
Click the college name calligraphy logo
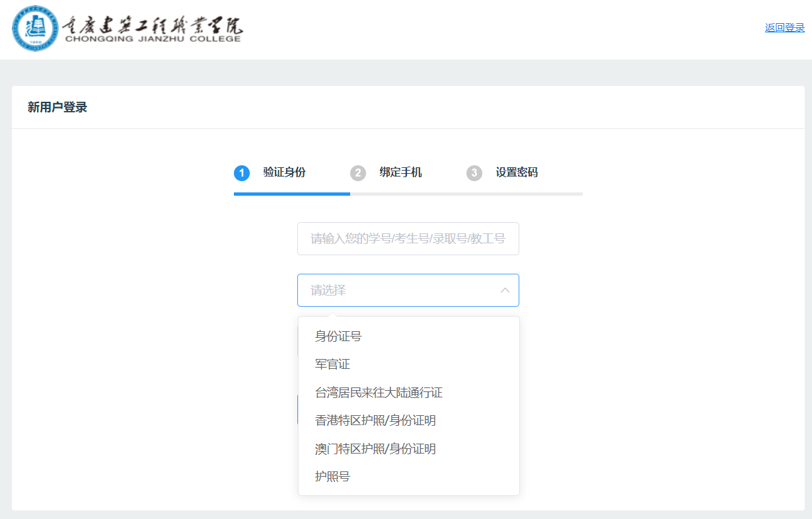coord(153,28)
